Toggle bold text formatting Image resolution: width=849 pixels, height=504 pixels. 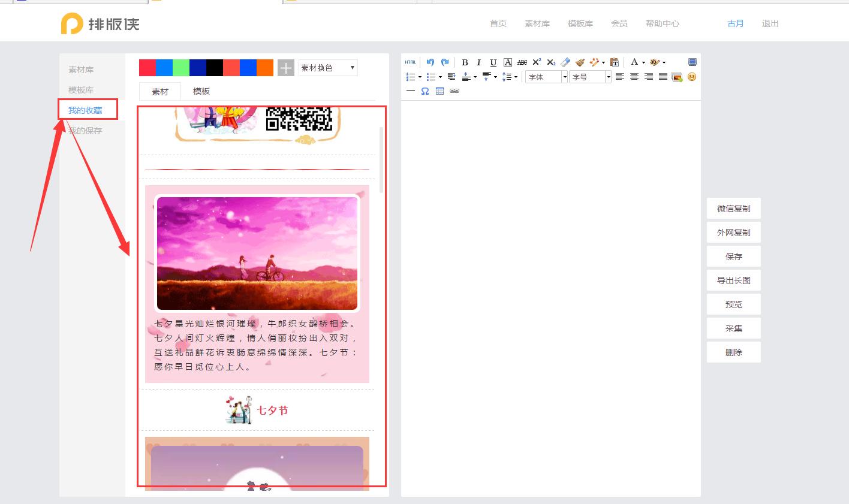click(465, 62)
